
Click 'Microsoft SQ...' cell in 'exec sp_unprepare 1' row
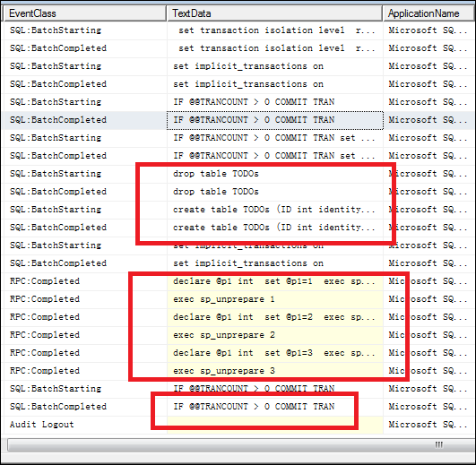[428, 299]
